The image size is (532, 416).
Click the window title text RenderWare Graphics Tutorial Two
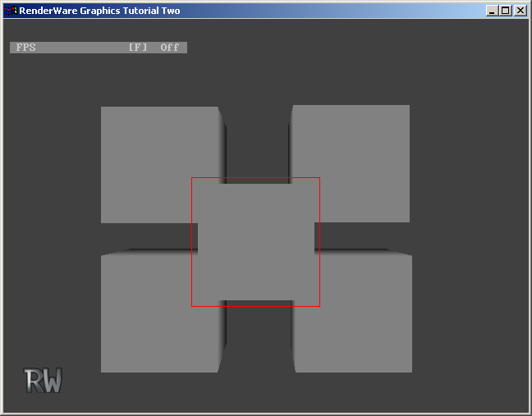[x=99, y=11]
